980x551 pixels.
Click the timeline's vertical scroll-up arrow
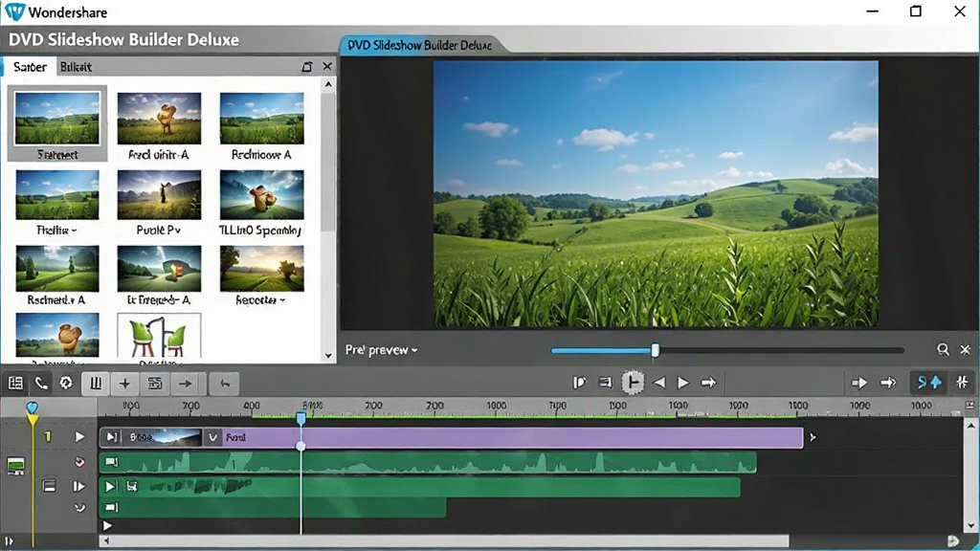970,426
